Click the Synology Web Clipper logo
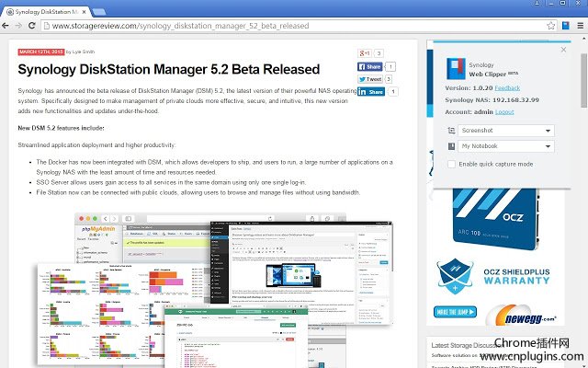Viewport: 588px width, 368px height. (456, 69)
